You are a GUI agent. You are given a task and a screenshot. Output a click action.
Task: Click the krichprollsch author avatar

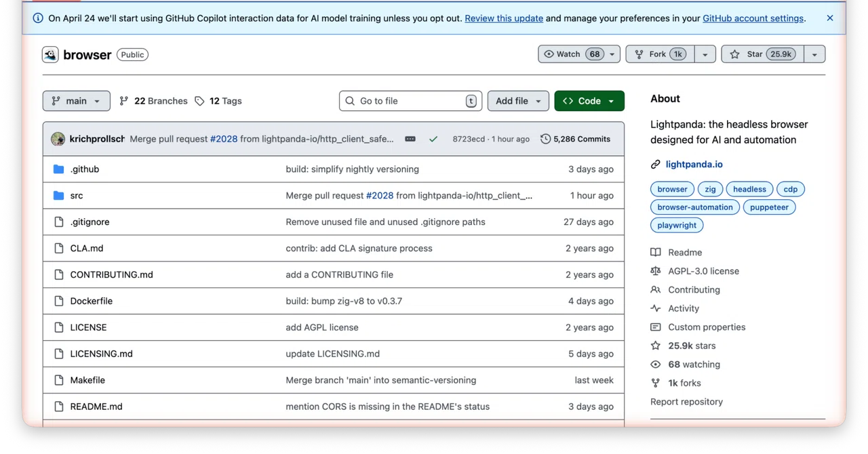pos(58,139)
